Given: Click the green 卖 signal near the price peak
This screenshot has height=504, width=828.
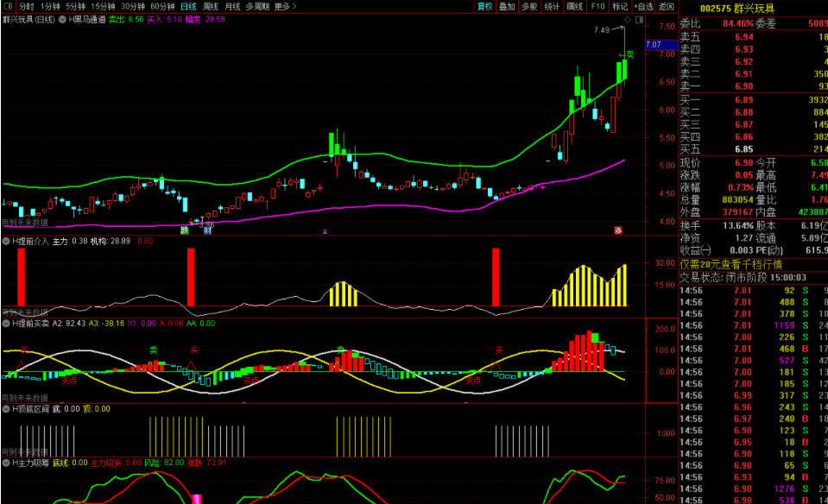Looking at the screenshot, I should pyautogui.click(x=629, y=54).
